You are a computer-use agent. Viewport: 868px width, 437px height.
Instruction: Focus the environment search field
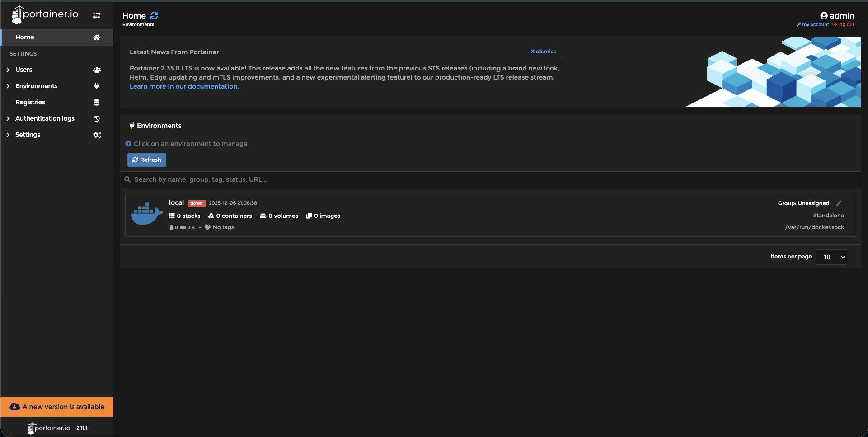point(490,179)
